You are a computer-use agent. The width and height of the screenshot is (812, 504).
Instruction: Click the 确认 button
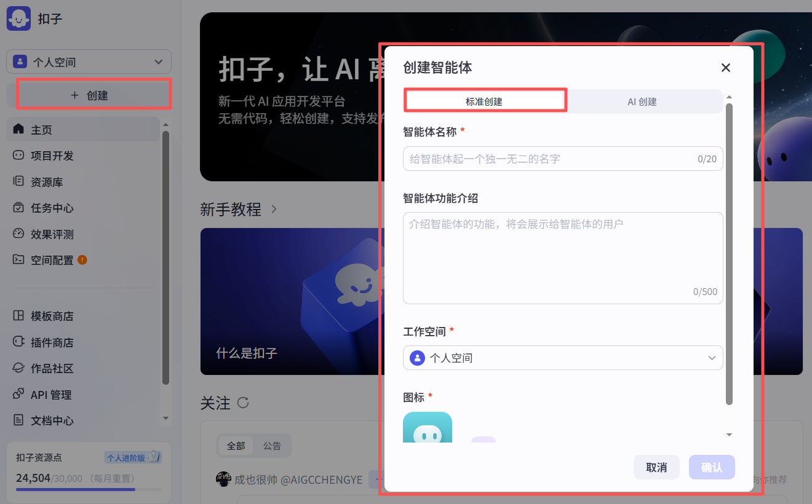712,467
